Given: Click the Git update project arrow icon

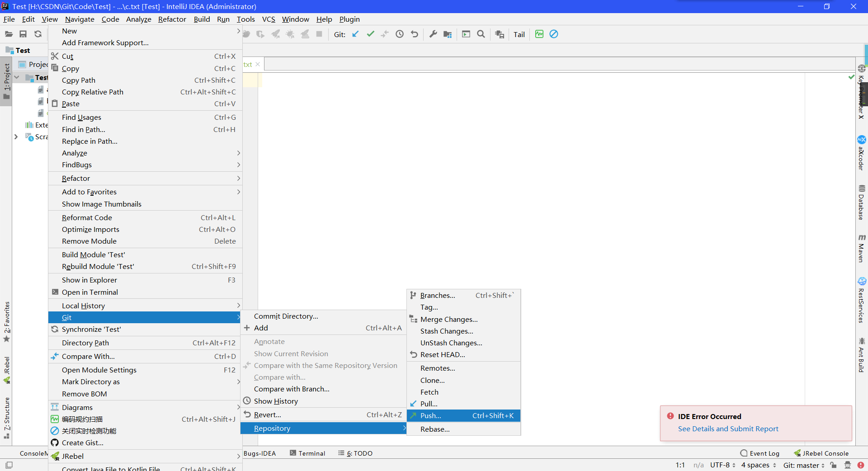Looking at the screenshot, I should click(355, 34).
